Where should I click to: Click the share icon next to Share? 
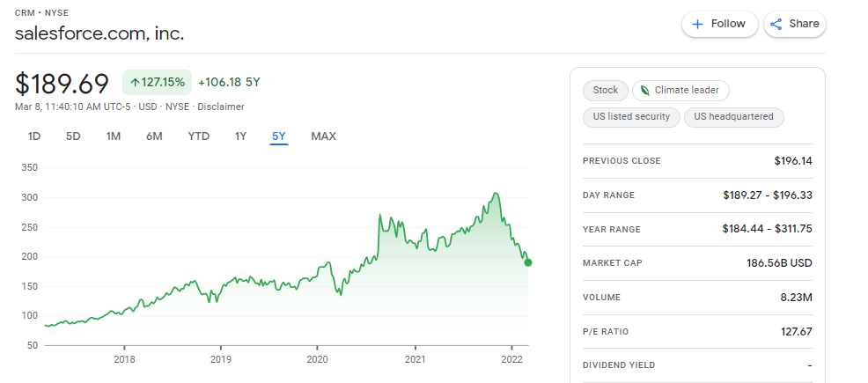point(776,25)
